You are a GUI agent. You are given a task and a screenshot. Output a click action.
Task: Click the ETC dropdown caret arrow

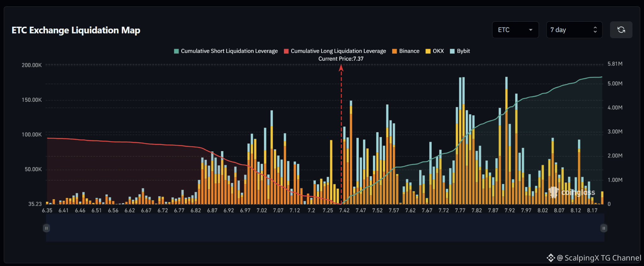[x=531, y=30]
